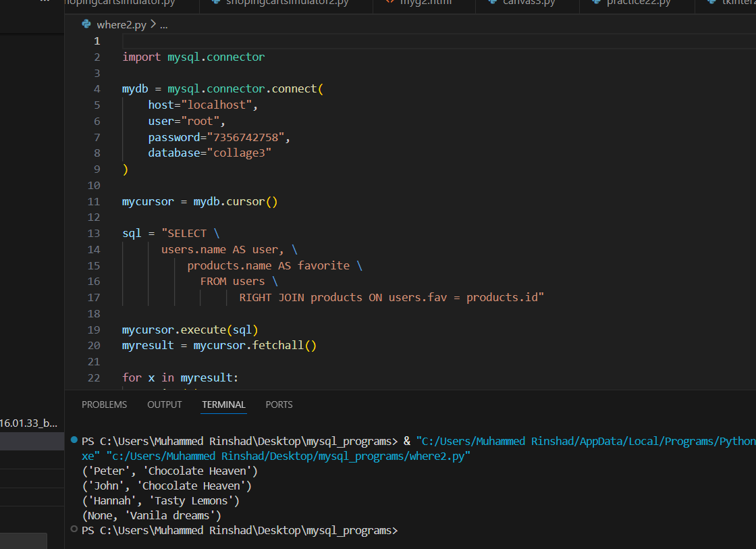Click the Python icon on the practice22.py tab
The width and height of the screenshot is (756, 549).
pyautogui.click(x=597, y=3)
